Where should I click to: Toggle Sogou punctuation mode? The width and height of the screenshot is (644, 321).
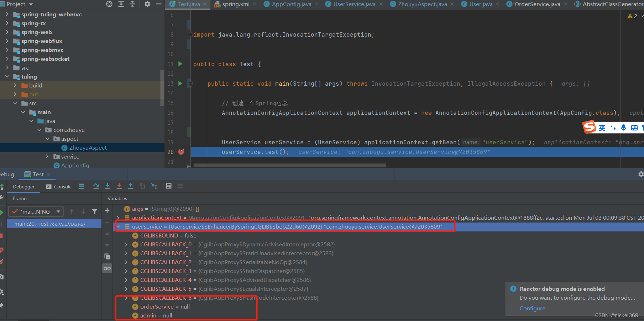point(613,128)
